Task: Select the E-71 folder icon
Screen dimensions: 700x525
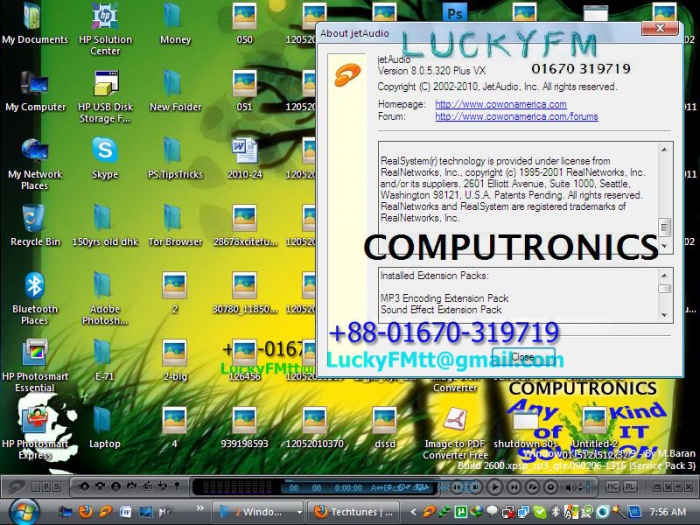Action: 104,360
